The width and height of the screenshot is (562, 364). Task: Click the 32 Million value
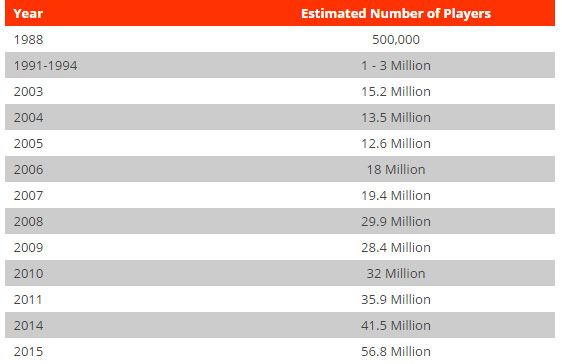pyautogui.click(x=396, y=273)
